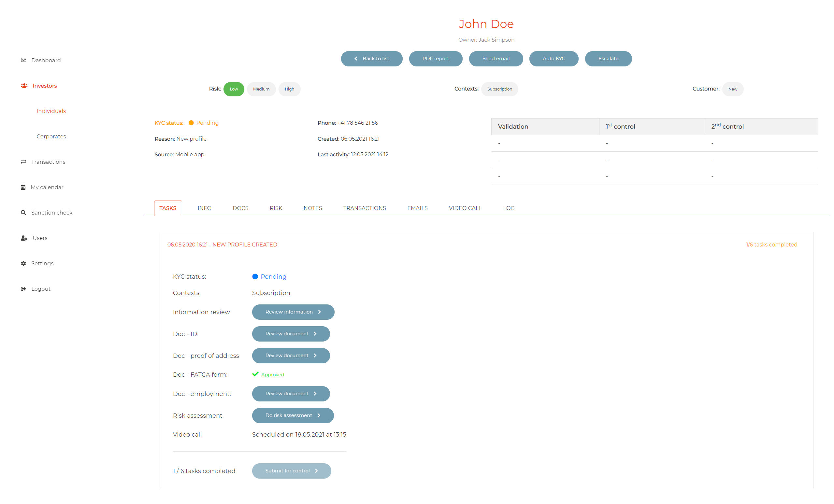This screenshot has height=504, width=834.
Task: Click the Subscription context tag
Action: pos(500,89)
